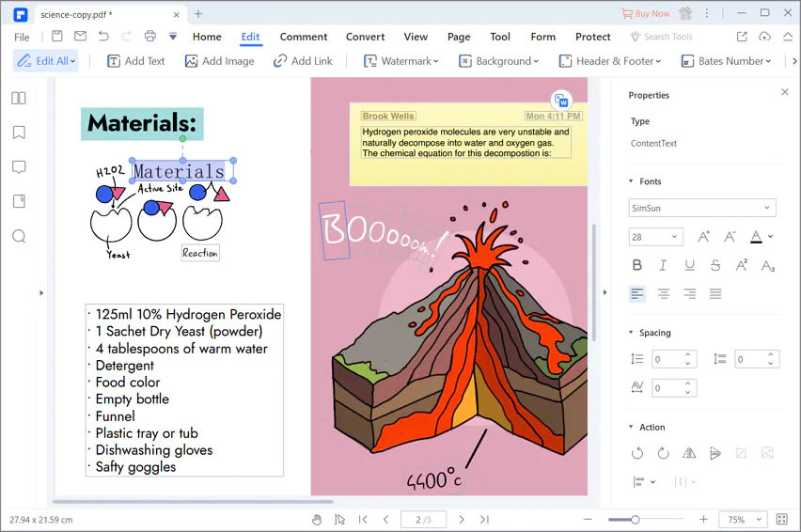Screen dimensions: 801x532
Task: Justify the text alignment
Action: pyautogui.click(x=715, y=293)
